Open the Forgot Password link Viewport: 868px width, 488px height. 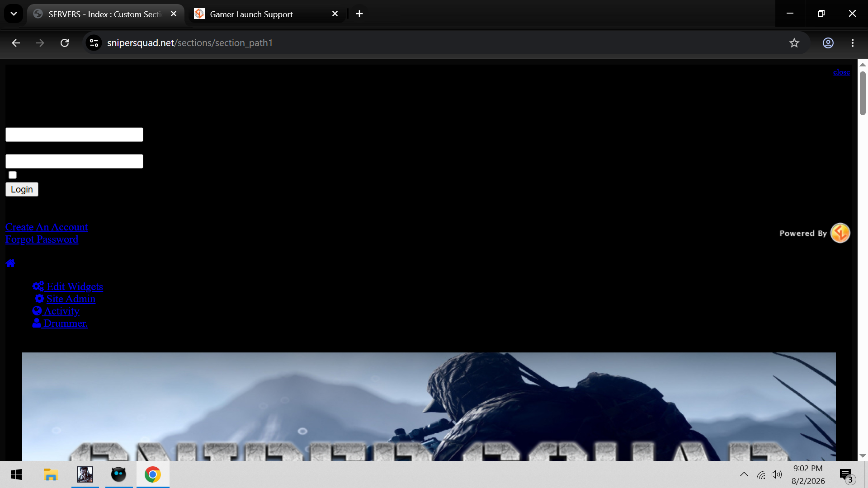click(x=42, y=239)
